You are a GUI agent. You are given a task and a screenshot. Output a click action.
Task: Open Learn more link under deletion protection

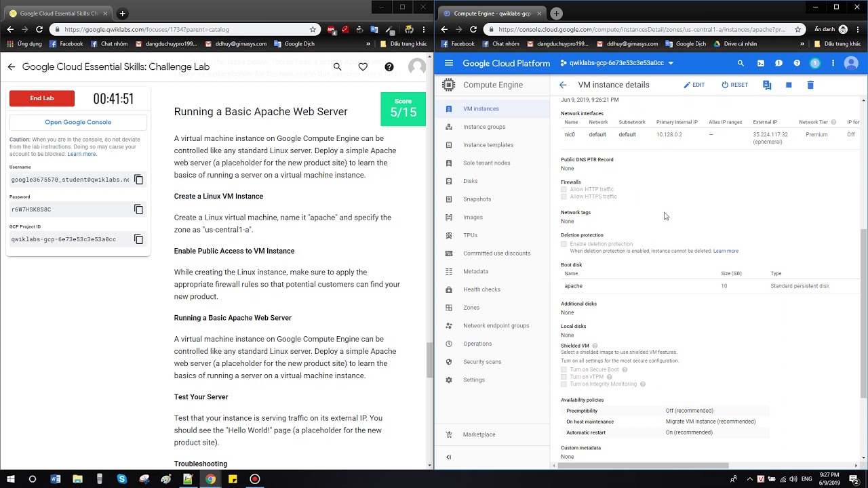[x=726, y=251]
